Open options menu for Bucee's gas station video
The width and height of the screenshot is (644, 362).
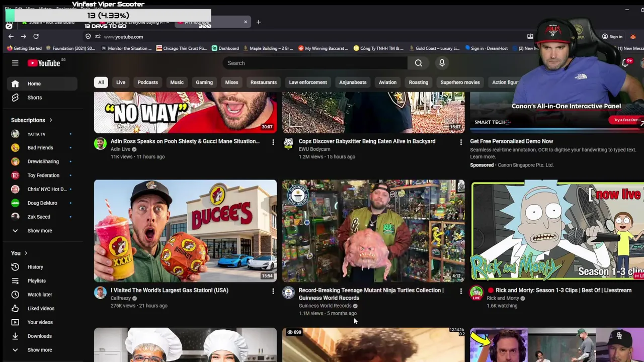click(x=273, y=291)
